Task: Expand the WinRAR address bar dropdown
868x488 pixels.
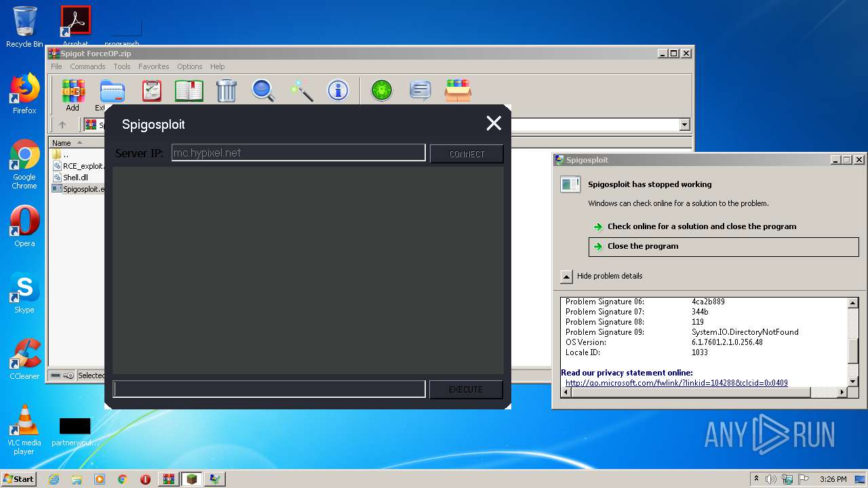Action: click(684, 125)
